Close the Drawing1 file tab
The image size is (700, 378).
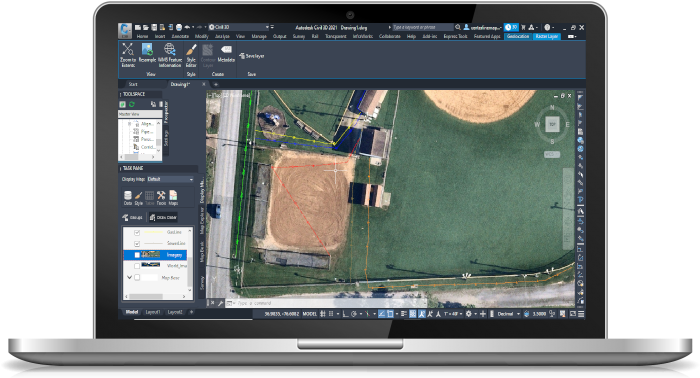[x=204, y=84]
